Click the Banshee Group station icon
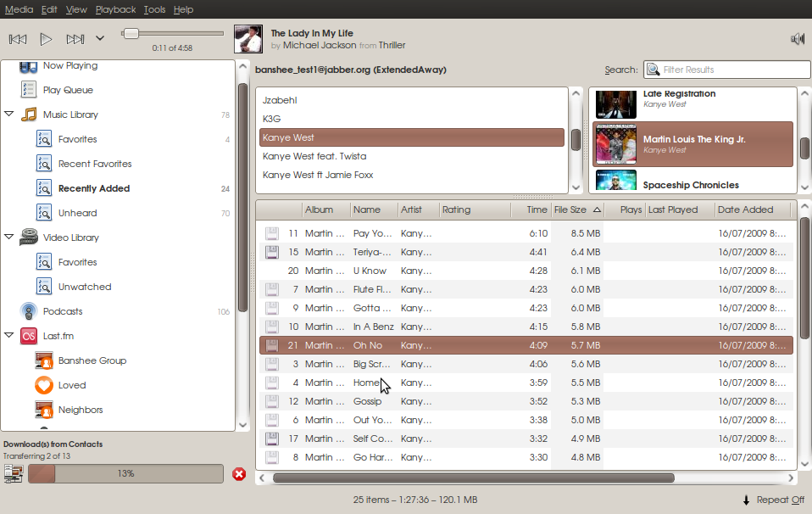812x514 pixels. pos(44,360)
